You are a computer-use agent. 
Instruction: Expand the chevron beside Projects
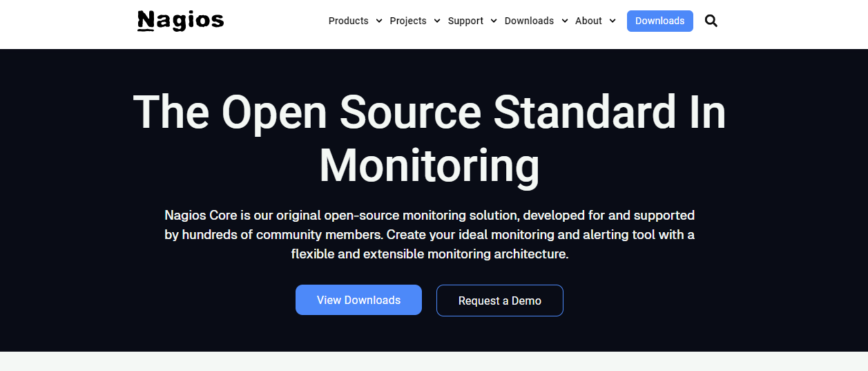[x=437, y=21]
